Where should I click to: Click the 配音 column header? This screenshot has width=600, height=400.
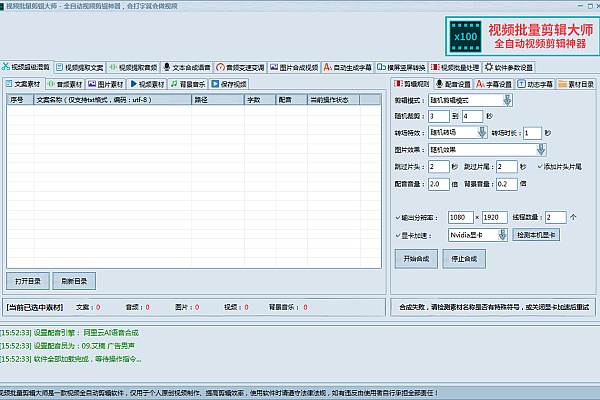pos(292,100)
